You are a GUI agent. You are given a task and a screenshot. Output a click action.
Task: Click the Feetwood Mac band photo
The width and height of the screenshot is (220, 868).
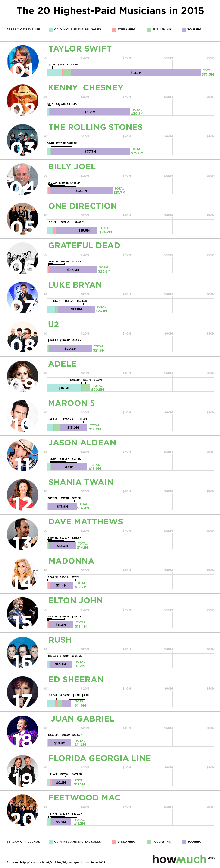pyautogui.click(x=22, y=810)
